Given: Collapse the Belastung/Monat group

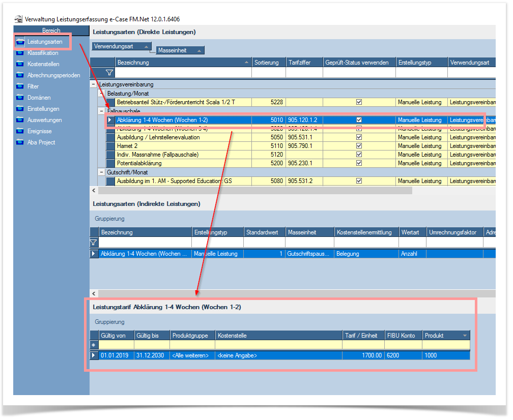Looking at the screenshot, I should click(102, 93).
